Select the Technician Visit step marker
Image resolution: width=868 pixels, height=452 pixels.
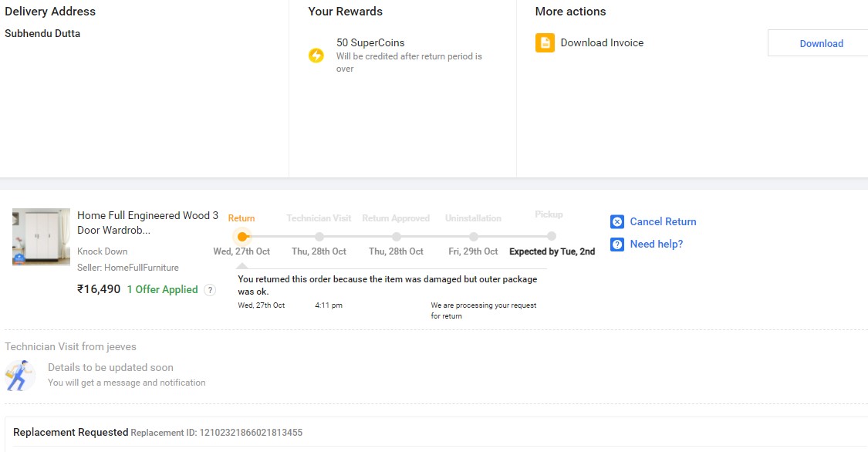click(x=319, y=237)
